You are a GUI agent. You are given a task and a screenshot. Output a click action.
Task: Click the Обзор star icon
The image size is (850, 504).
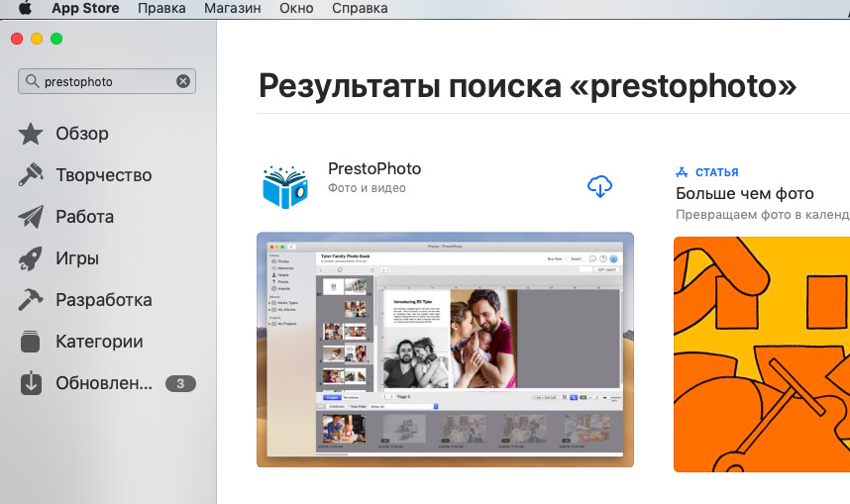point(31,134)
